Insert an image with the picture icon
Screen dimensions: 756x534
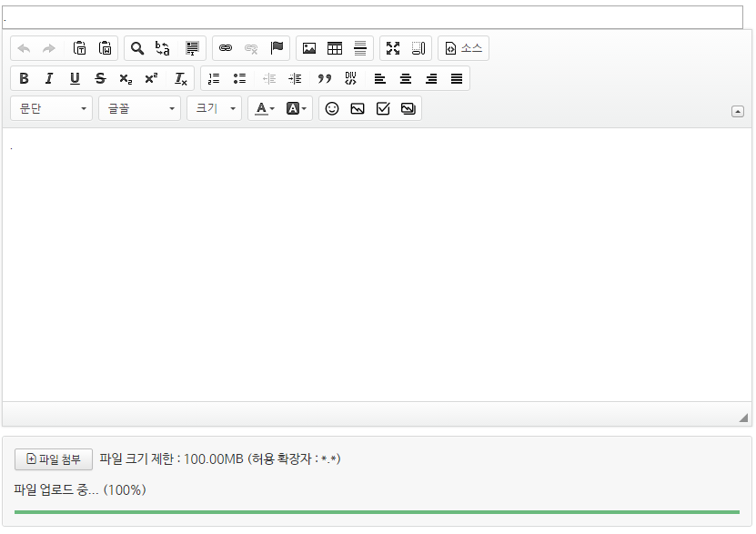[309, 48]
